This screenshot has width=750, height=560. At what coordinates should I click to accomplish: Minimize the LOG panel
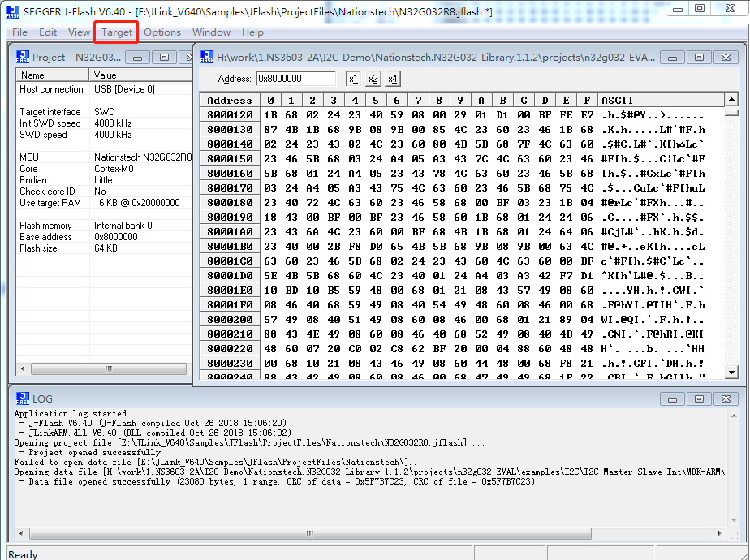[x=672, y=398]
